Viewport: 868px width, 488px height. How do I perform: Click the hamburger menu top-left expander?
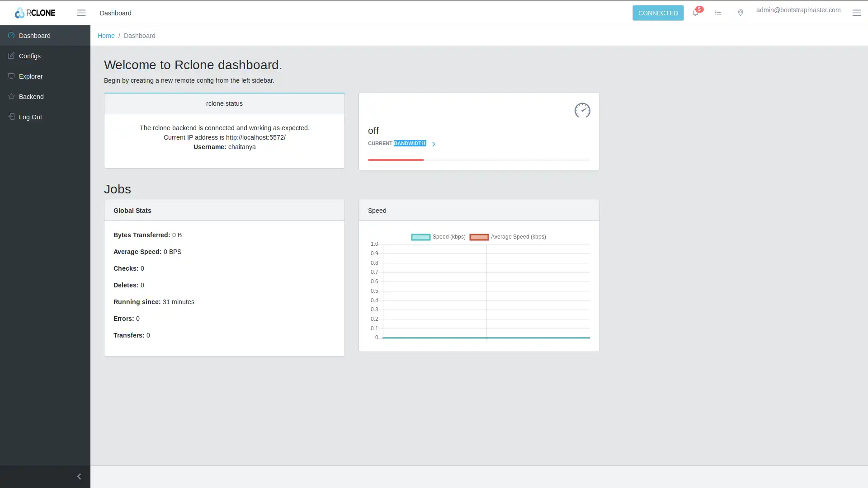81,13
